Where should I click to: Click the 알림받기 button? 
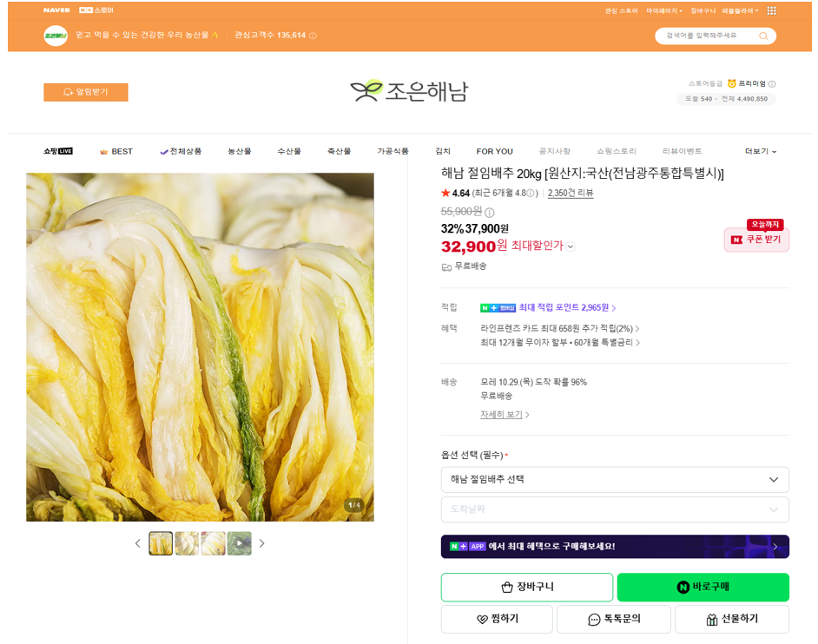point(86,92)
